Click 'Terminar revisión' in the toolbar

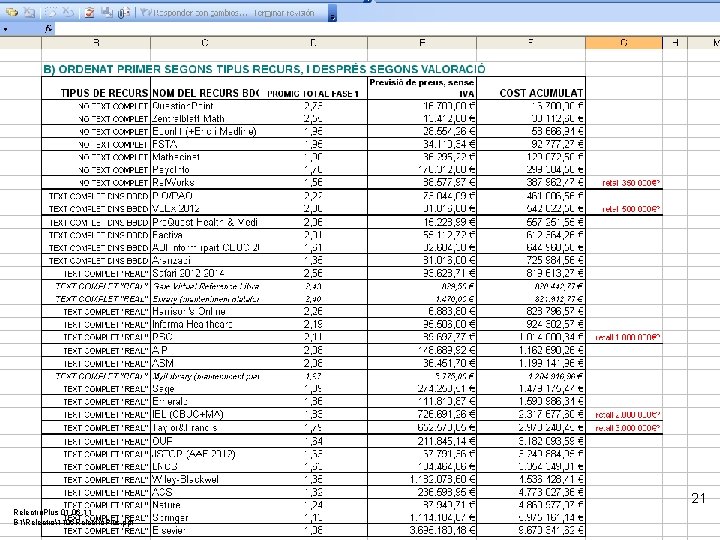tap(284, 13)
